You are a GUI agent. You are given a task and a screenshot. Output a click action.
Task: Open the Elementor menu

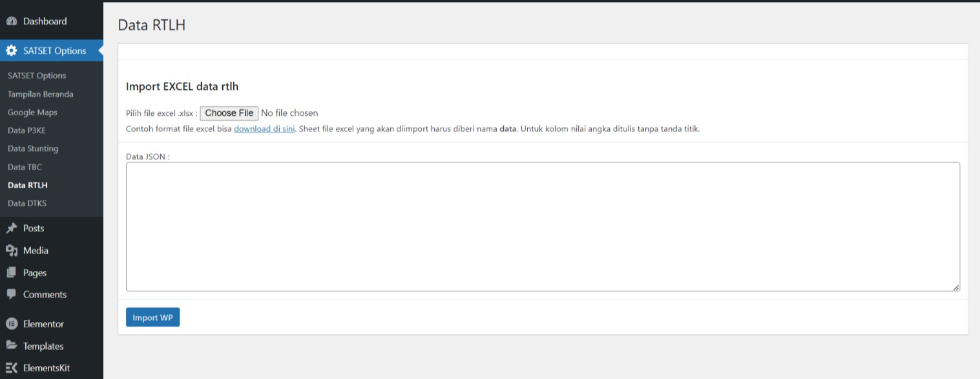tap(52, 324)
